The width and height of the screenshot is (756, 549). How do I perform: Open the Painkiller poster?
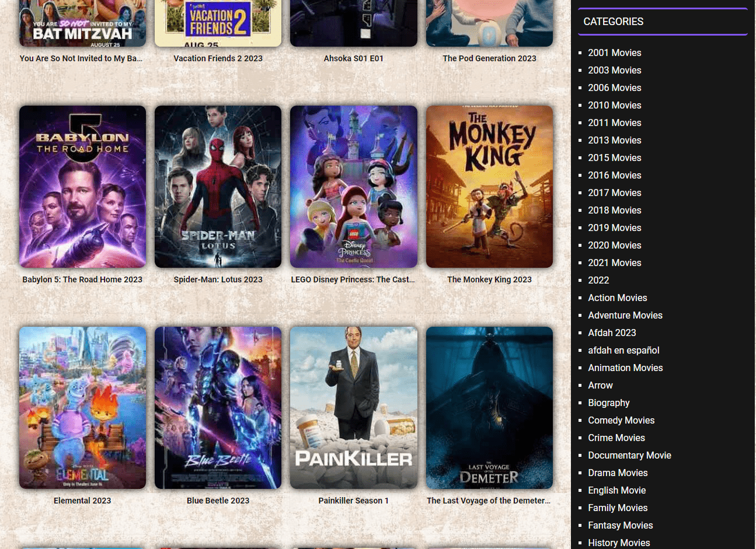click(x=354, y=408)
